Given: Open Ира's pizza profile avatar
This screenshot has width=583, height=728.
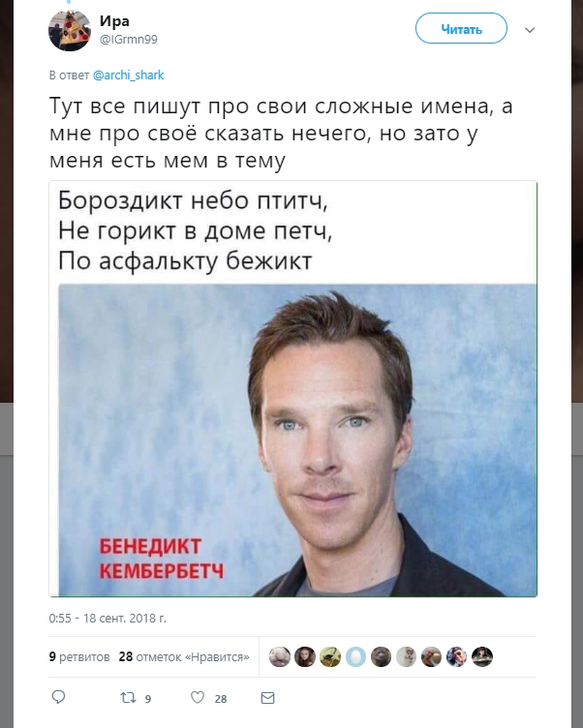Looking at the screenshot, I should (x=70, y=30).
